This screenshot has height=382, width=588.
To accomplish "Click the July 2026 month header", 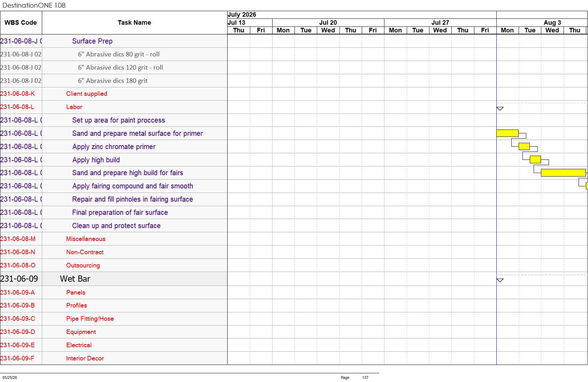I will point(242,15).
